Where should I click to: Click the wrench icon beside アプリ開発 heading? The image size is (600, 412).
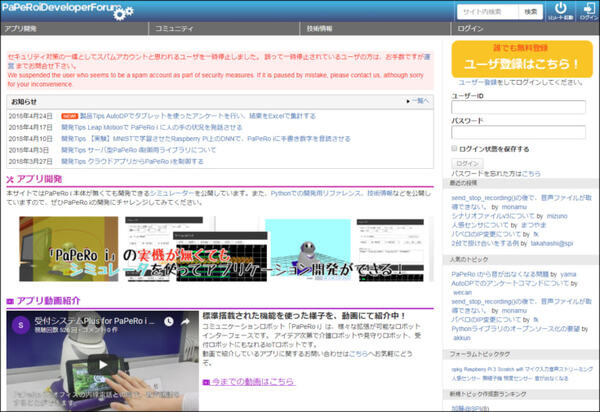(x=10, y=180)
